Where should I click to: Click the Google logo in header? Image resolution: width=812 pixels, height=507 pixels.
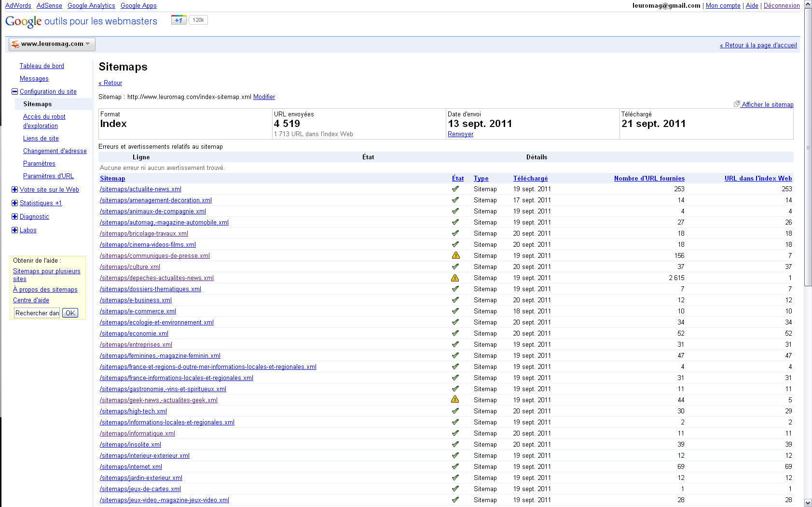pos(23,21)
